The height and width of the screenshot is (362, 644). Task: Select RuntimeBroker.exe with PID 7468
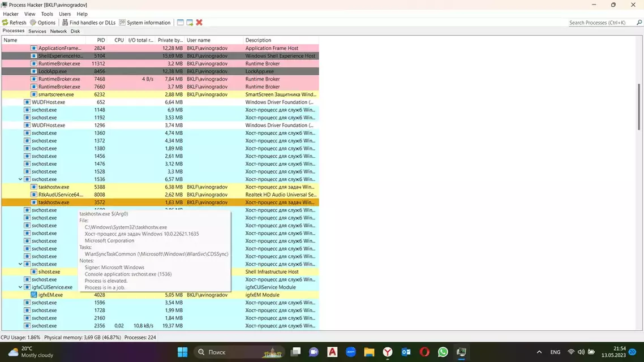(160, 79)
